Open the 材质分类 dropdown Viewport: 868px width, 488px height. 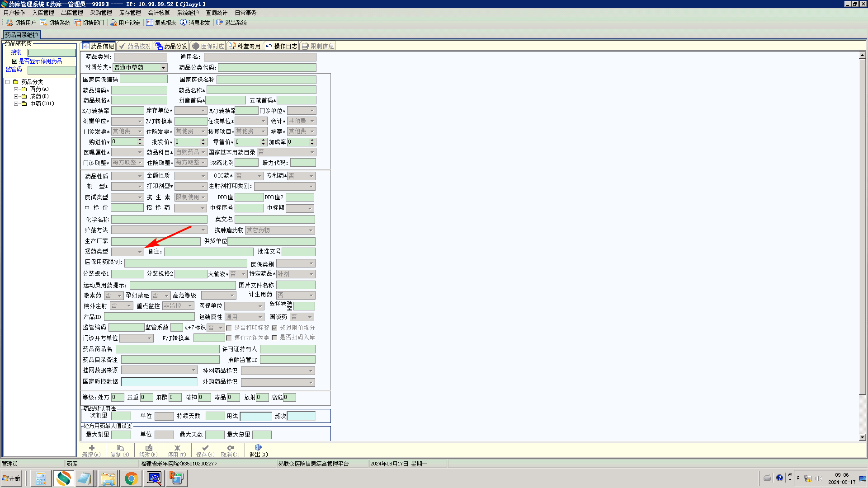(x=163, y=68)
